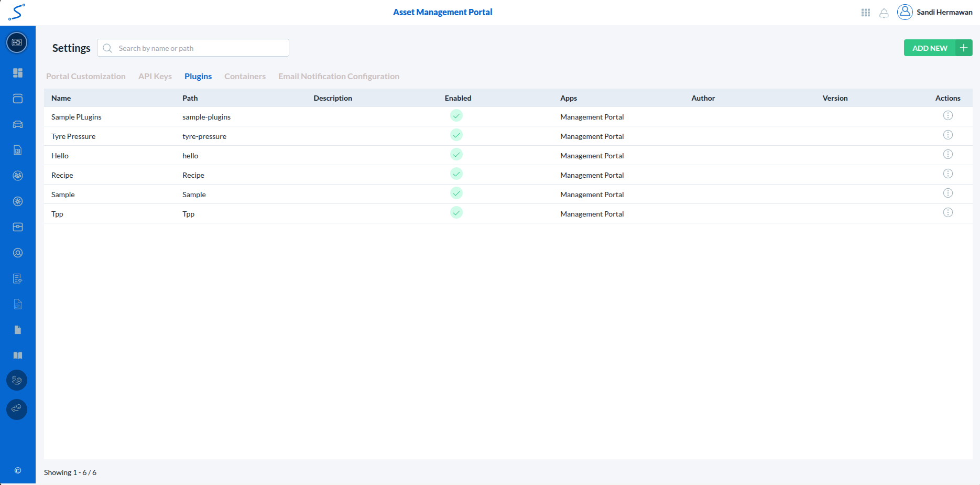This screenshot has width=980, height=485.
Task: Toggle Enabled check for Recipe plugin
Action: point(456,174)
